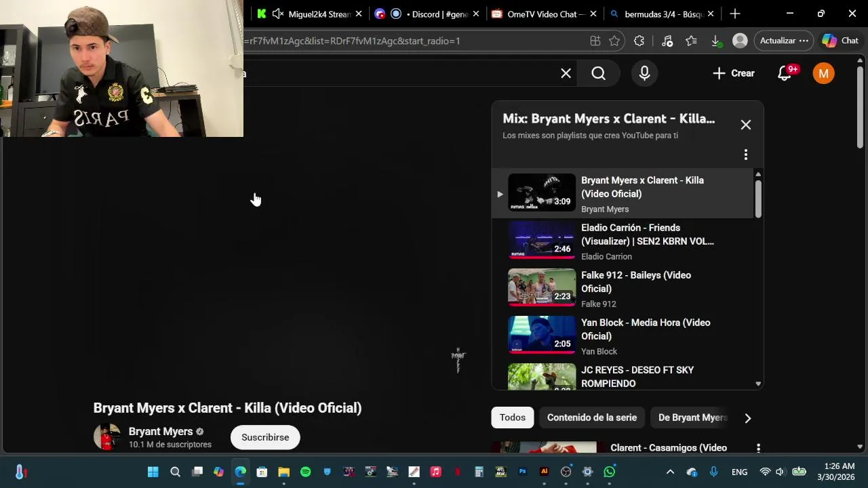Select the Todos filter chip
Image resolution: width=868 pixels, height=488 pixels.
tap(513, 418)
